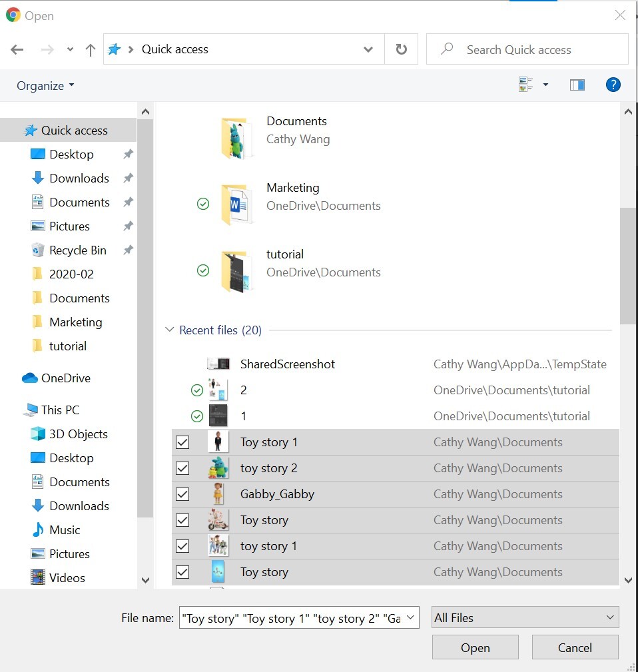Screen dimensions: 638x672
Task: Open view options dropdown arrow
Action: point(545,85)
